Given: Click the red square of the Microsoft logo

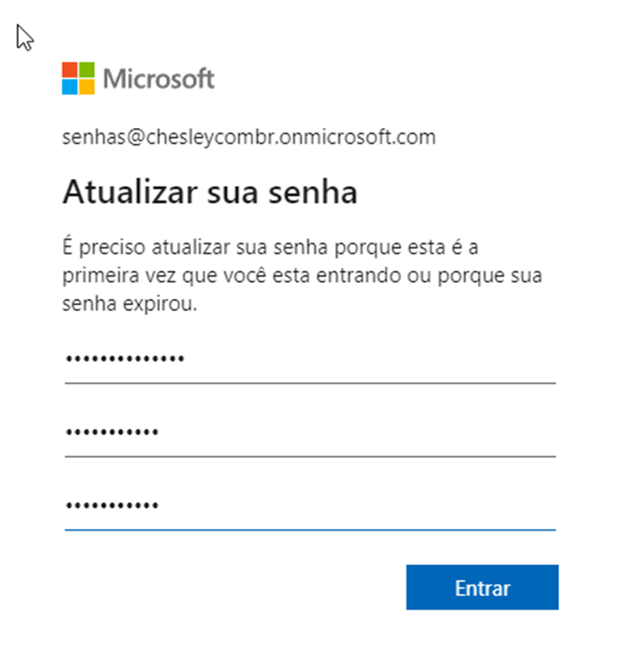Looking at the screenshot, I should pyautogui.click(x=70, y=70).
